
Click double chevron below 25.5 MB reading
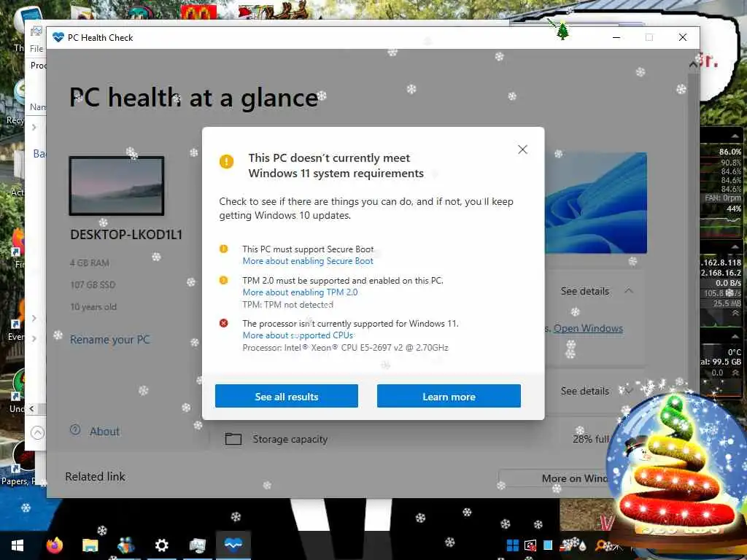click(735, 313)
